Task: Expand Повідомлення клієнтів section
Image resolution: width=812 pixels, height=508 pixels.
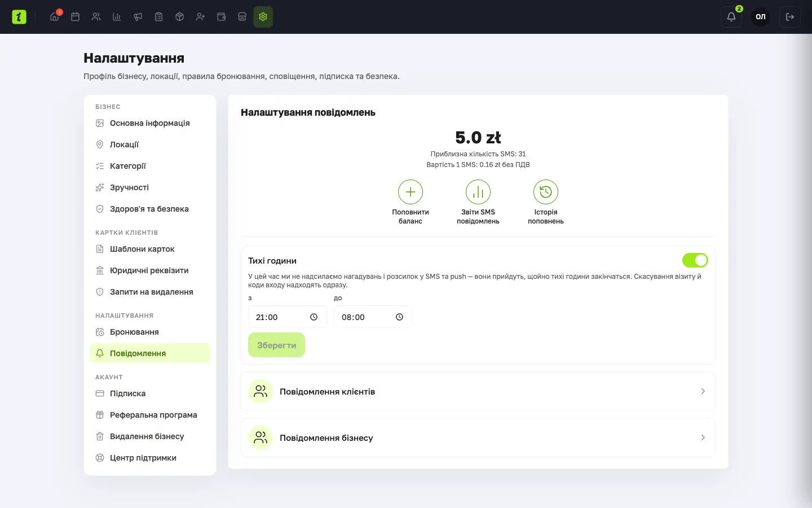Action: (x=478, y=391)
